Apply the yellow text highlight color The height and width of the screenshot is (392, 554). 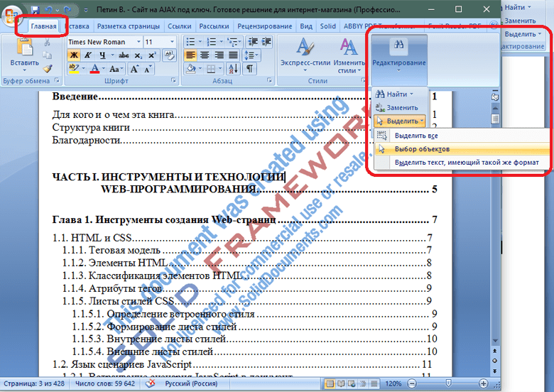coord(73,68)
